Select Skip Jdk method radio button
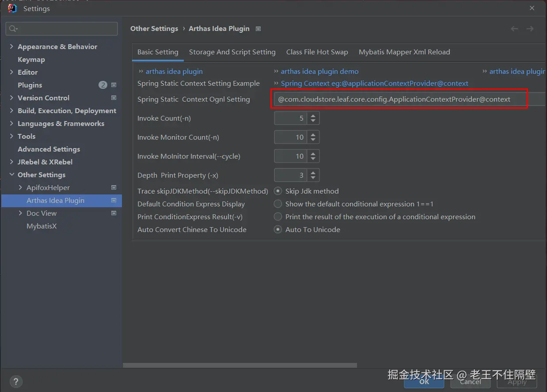This screenshot has height=392, width=547. tap(278, 191)
